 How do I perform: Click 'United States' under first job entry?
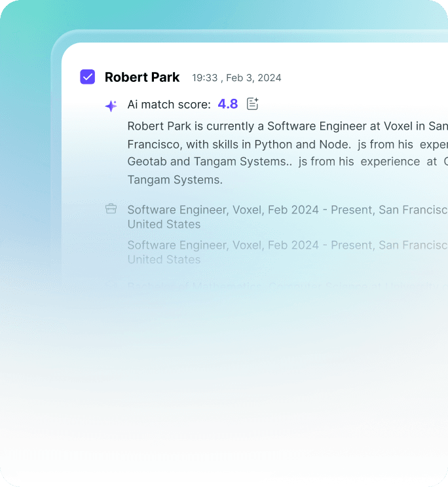(164, 225)
